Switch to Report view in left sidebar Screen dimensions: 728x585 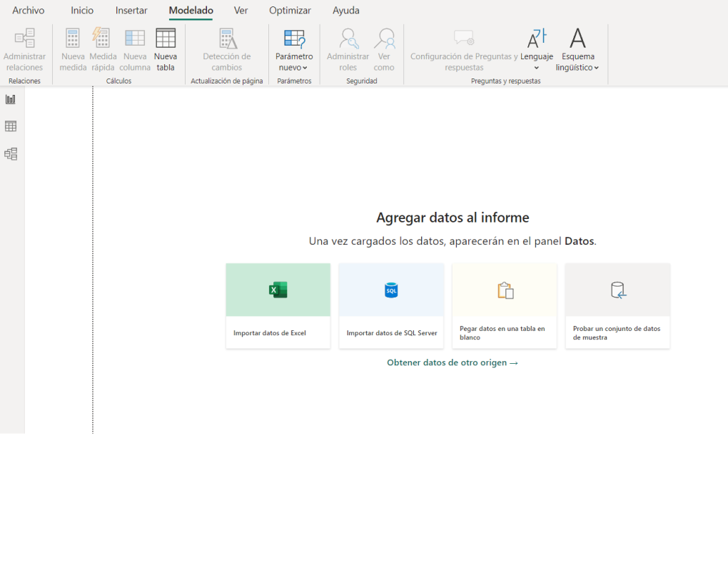point(11,99)
